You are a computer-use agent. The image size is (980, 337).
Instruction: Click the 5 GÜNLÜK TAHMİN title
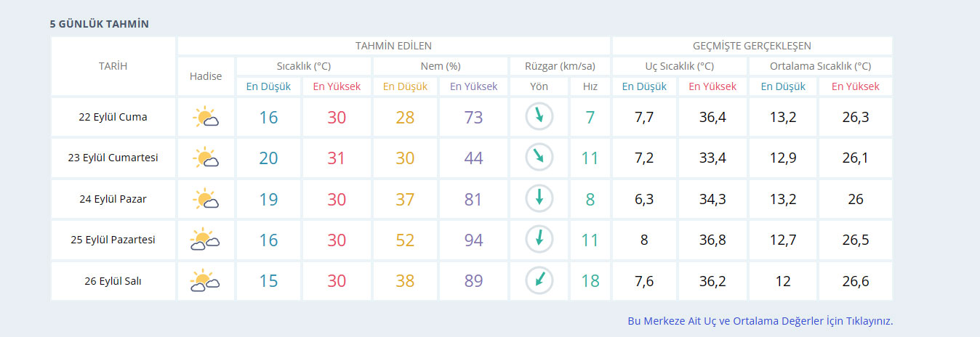coord(99,24)
